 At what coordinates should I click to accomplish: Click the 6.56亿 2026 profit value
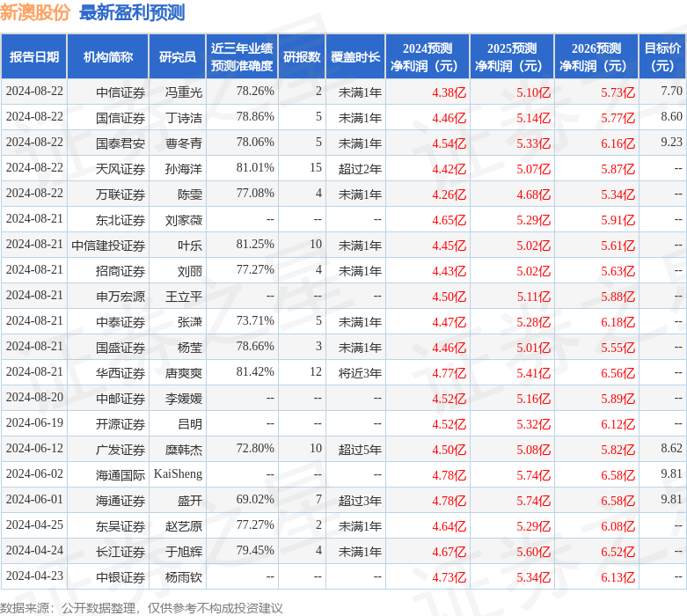coord(618,372)
